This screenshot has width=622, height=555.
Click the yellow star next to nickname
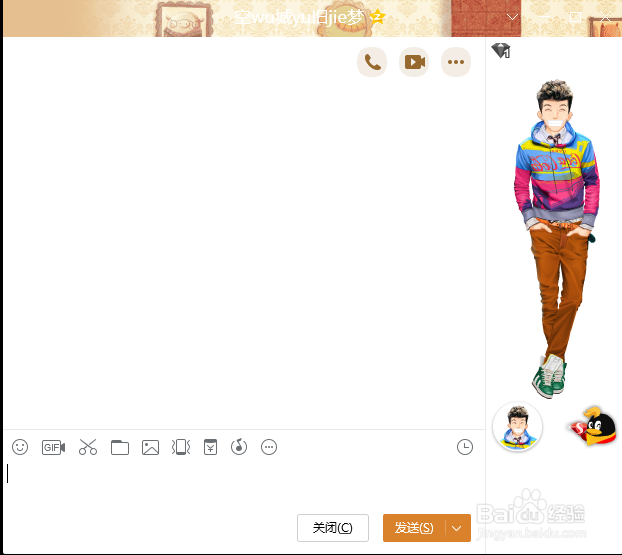pos(377,17)
